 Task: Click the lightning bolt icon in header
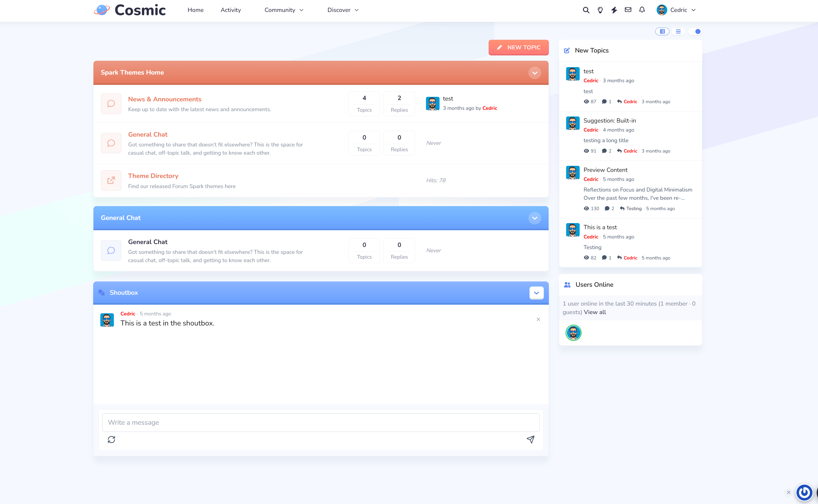614,10
